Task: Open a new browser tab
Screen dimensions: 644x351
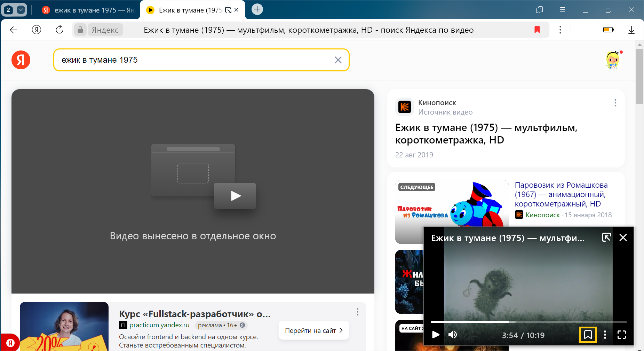Action: (257, 9)
